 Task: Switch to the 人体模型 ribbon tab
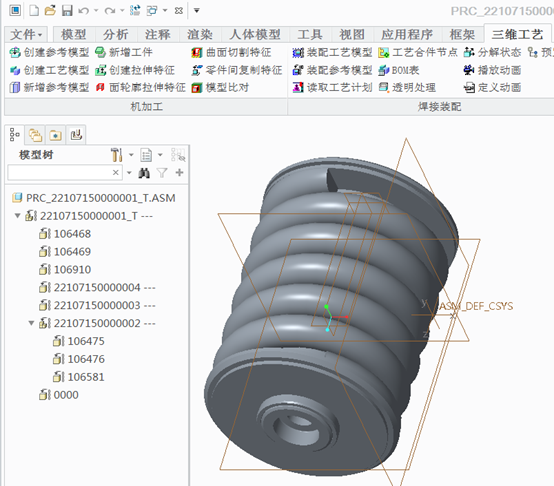[255, 35]
